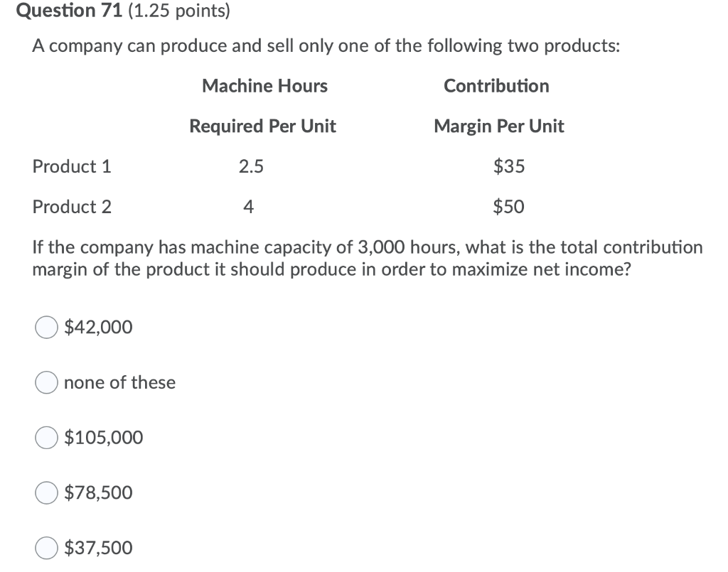Select the $37,500 answer option
This screenshot has height=572, width=728.
click(45, 548)
